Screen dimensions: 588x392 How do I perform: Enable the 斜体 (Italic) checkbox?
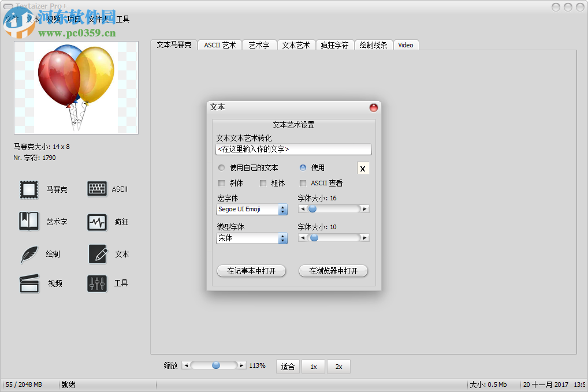click(x=222, y=183)
